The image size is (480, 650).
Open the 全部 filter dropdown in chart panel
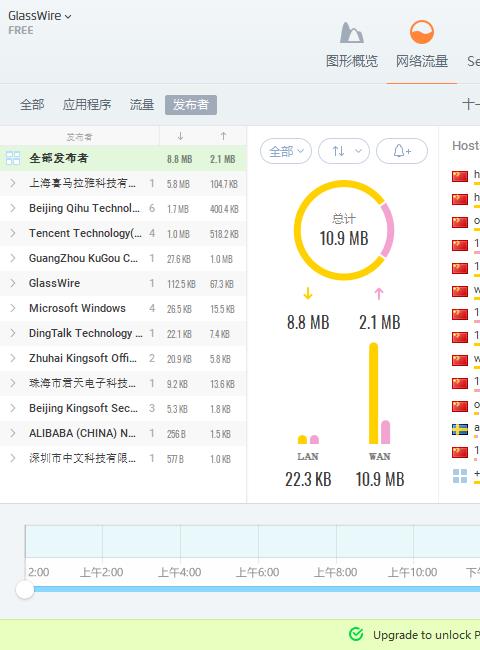coord(286,151)
